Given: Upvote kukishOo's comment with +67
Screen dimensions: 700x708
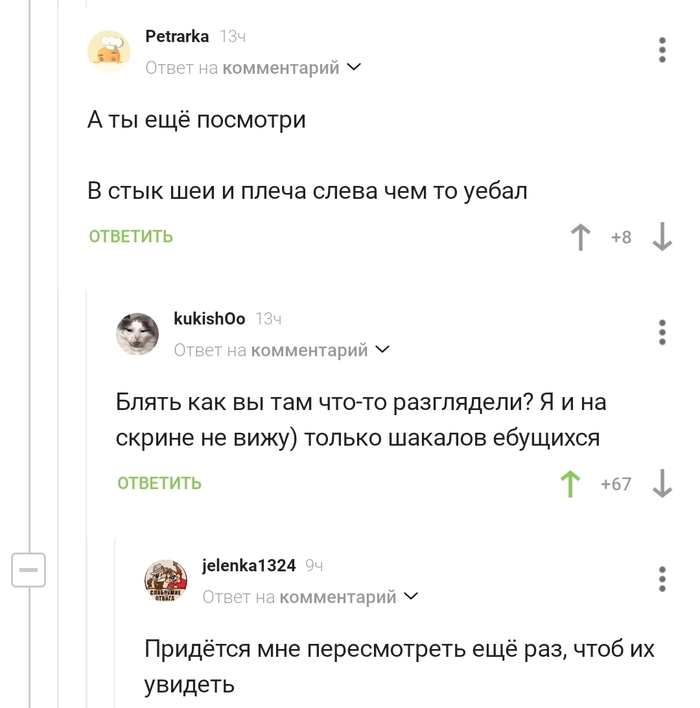Looking at the screenshot, I should coord(570,484).
